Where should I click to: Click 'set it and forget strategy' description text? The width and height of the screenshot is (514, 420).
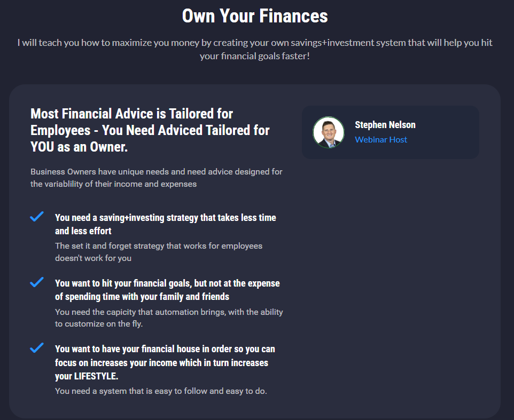[x=159, y=252]
